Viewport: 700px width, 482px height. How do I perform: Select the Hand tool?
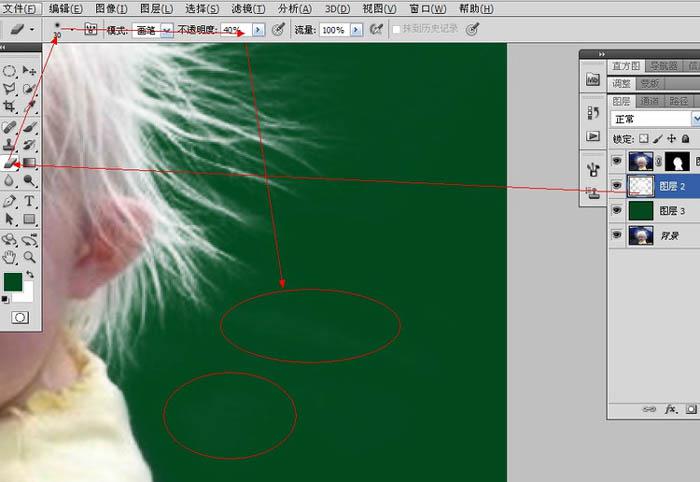pyautogui.click(x=9, y=258)
